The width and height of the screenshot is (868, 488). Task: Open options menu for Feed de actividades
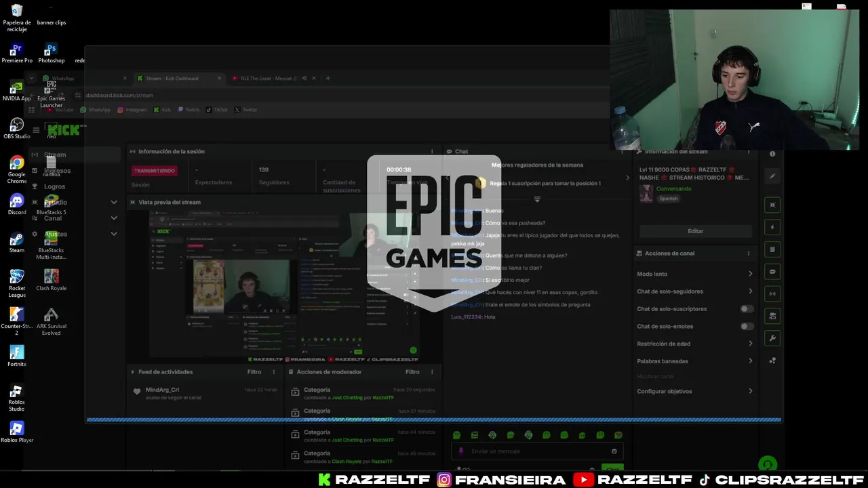(x=274, y=372)
